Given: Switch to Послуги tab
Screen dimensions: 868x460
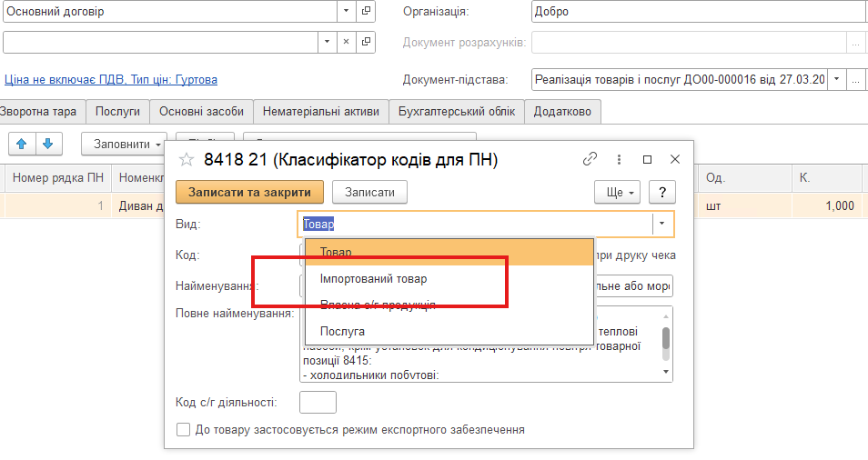Looking at the screenshot, I should [x=117, y=112].
